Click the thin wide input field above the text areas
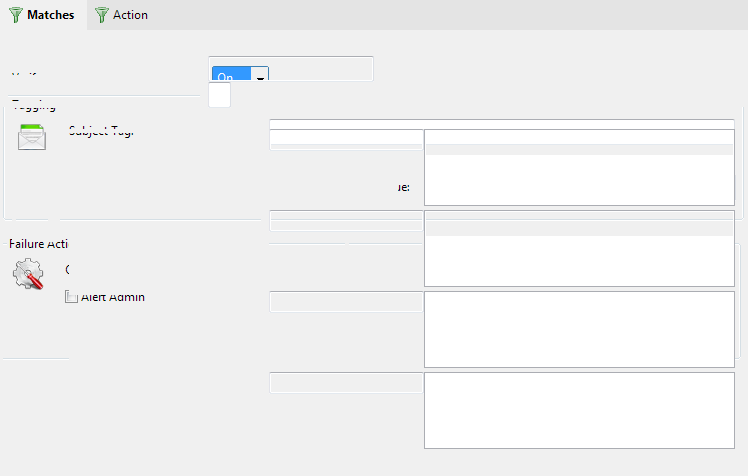This screenshot has width=748, height=476. [x=501, y=124]
